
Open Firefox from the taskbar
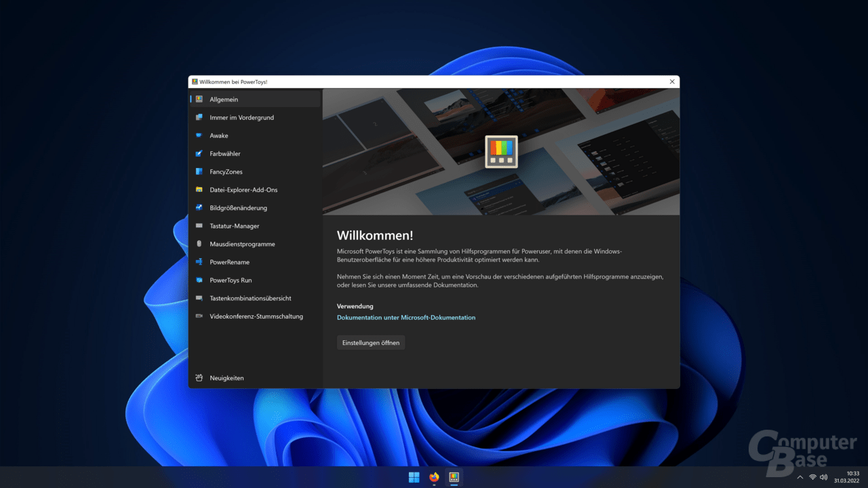(434, 477)
